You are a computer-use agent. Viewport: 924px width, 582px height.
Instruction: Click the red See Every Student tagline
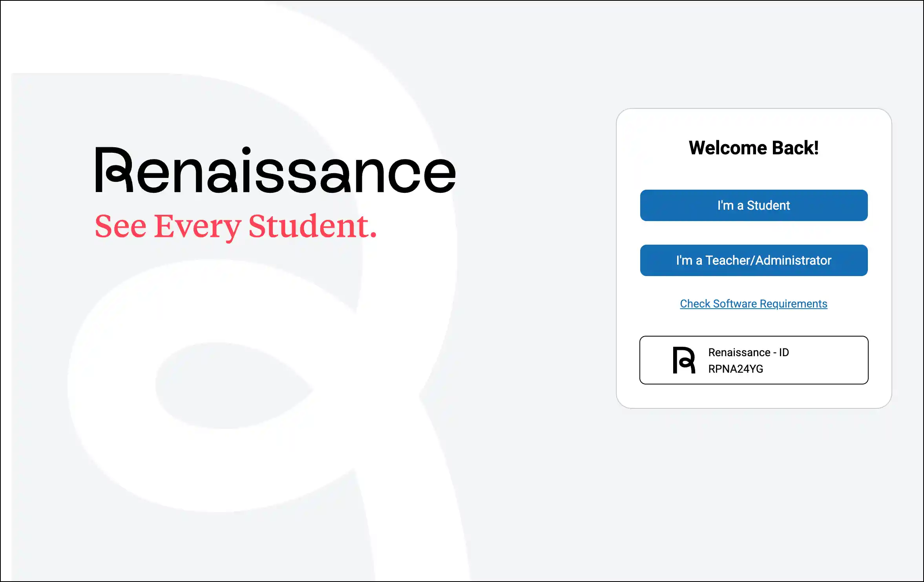tap(236, 227)
